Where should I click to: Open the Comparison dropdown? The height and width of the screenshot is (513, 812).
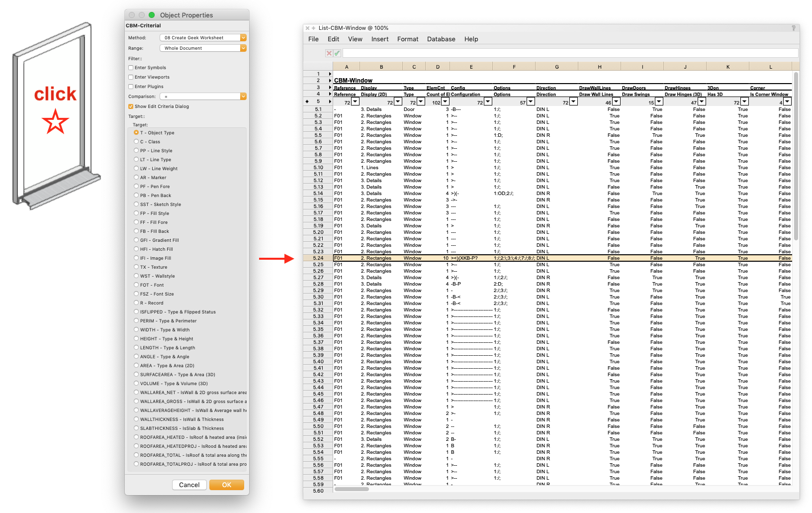click(203, 97)
